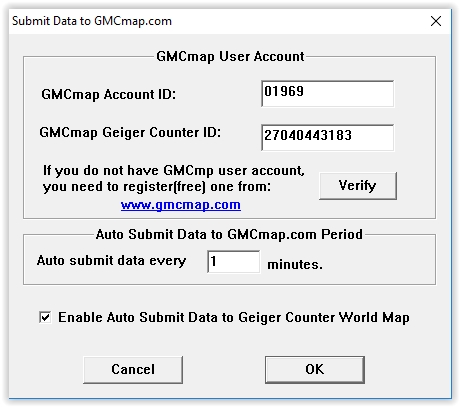Open the www.gmcmap.com link

click(181, 205)
